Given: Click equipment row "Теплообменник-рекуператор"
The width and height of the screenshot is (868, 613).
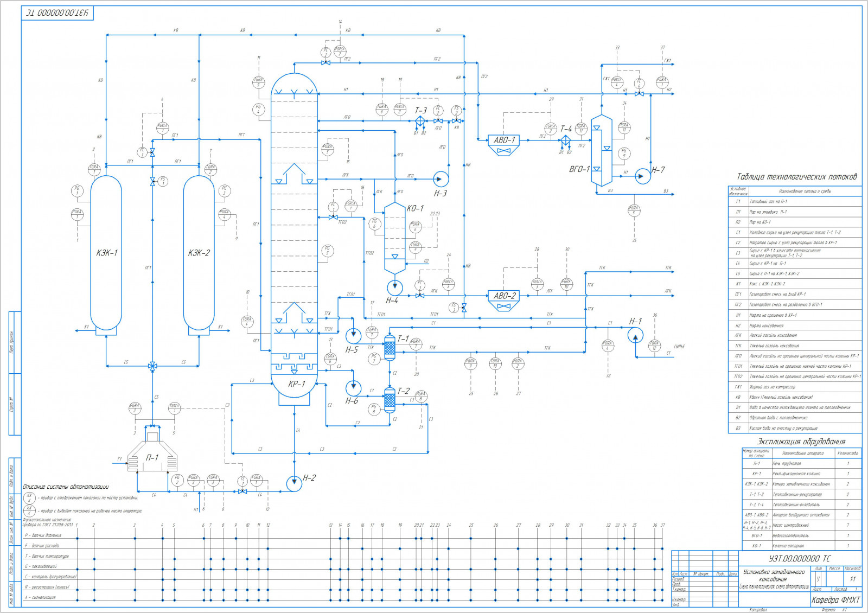Looking at the screenshot, I should pyautogui.click(x=801, y=494).
